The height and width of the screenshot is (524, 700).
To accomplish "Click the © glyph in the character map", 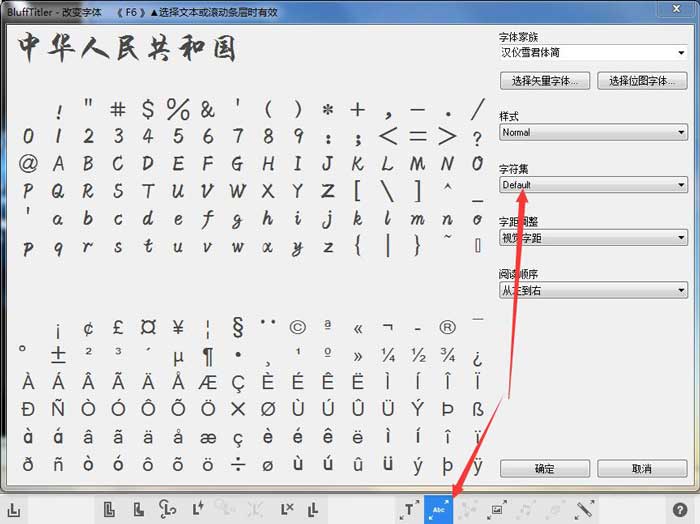I will (298, 327).
